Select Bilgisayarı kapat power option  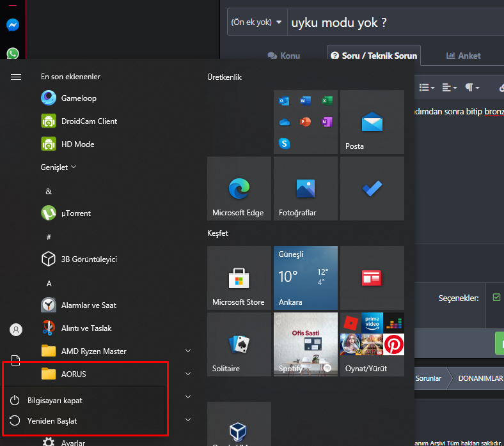[x=84, y=401]
